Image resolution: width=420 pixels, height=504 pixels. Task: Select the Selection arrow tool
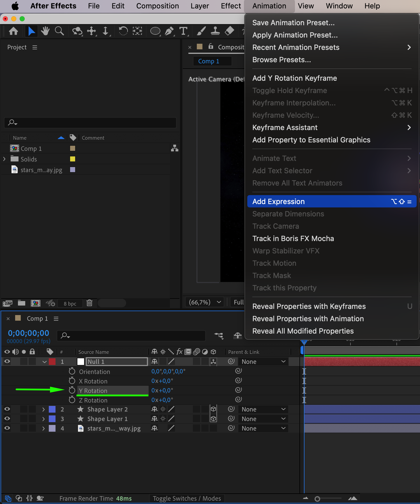tap(31, 31)
